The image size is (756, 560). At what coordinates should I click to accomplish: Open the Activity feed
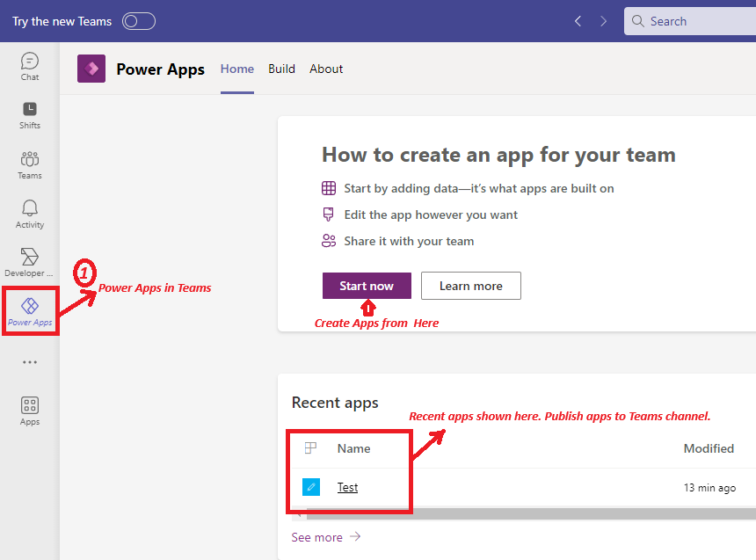click(29, 215)
